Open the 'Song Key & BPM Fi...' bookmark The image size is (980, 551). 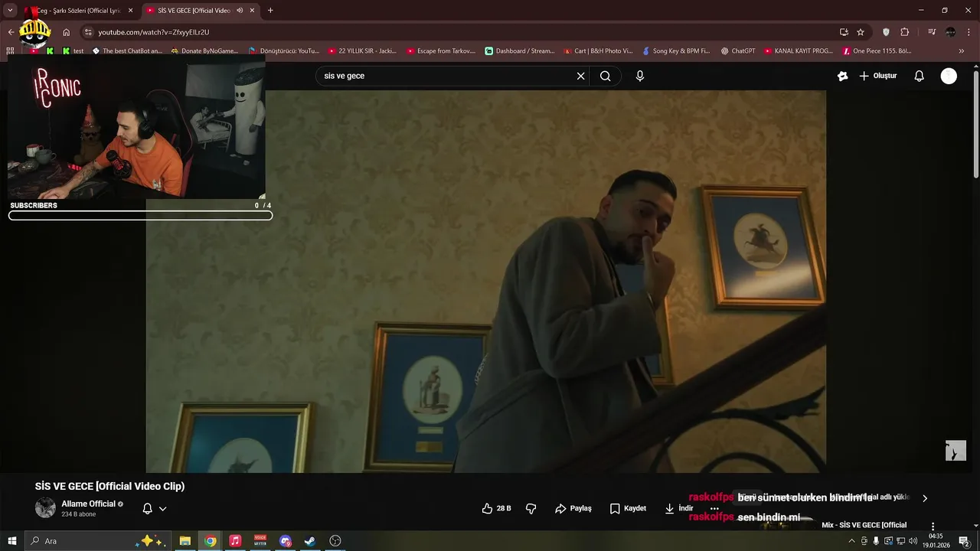pyautogui.click(x=676, y=51)
